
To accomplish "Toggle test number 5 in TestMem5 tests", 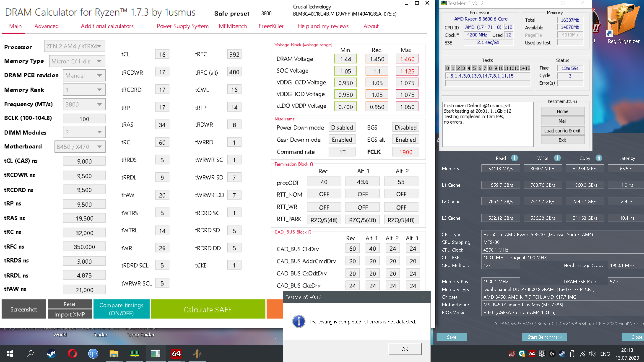I will (474, 68).
